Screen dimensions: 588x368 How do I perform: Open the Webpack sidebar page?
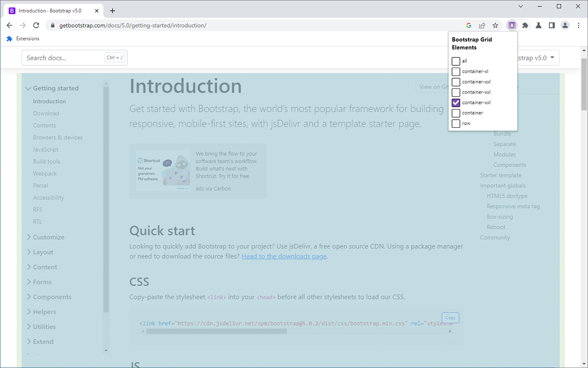(x=45, y=174)
